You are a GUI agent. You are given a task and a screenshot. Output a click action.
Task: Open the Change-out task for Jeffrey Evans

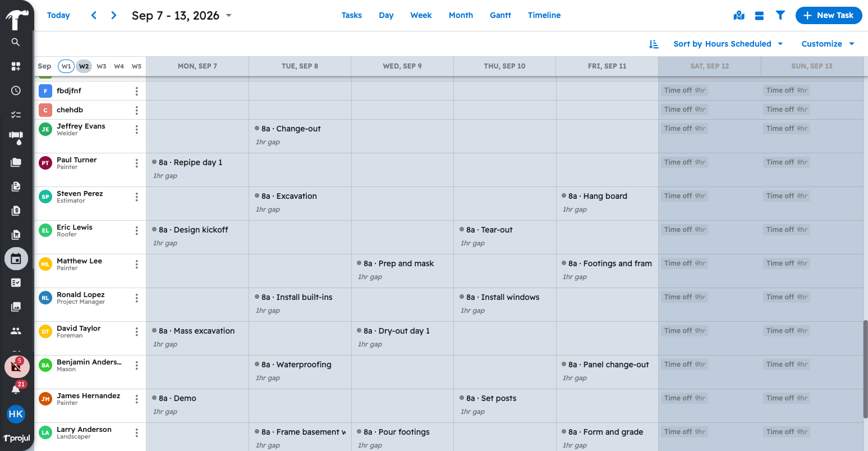(x=288, y=129)
